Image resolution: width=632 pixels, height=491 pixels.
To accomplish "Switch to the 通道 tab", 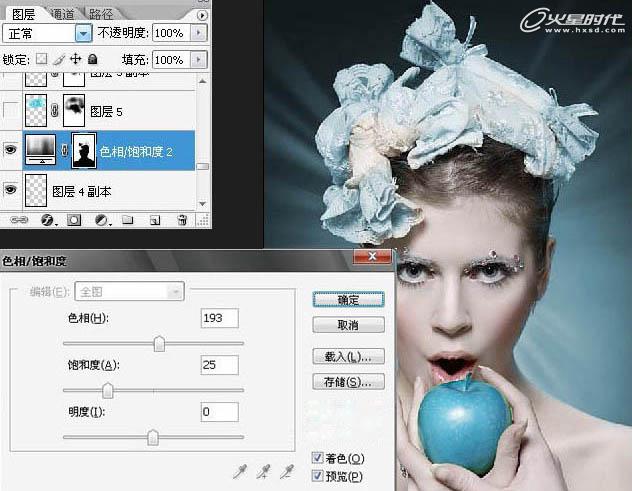I will click(63, 15).
